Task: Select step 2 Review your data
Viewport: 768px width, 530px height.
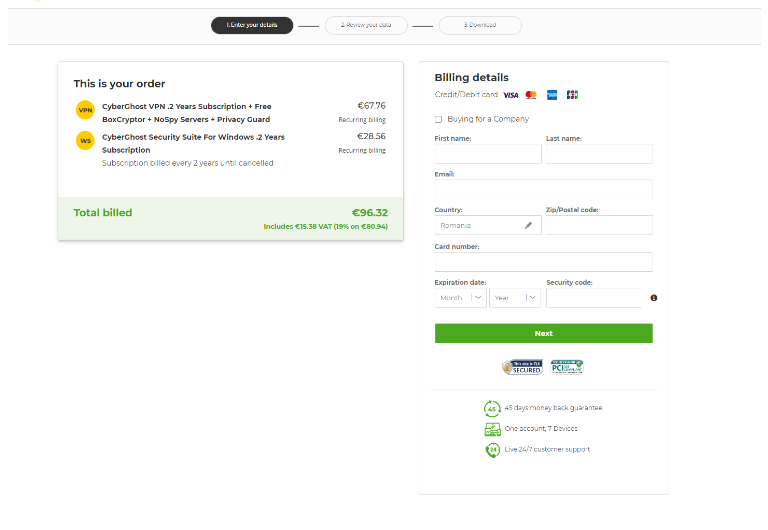Action: [366, 25]
